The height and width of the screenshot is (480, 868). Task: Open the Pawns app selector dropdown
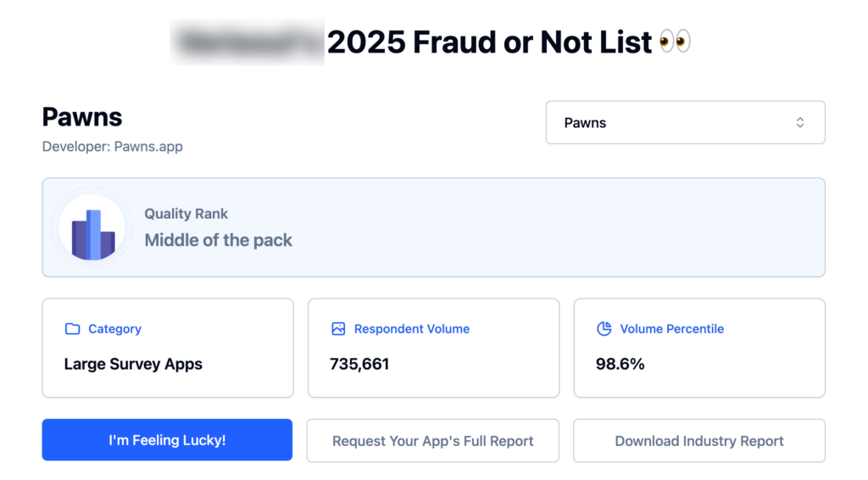click(685, 123)
